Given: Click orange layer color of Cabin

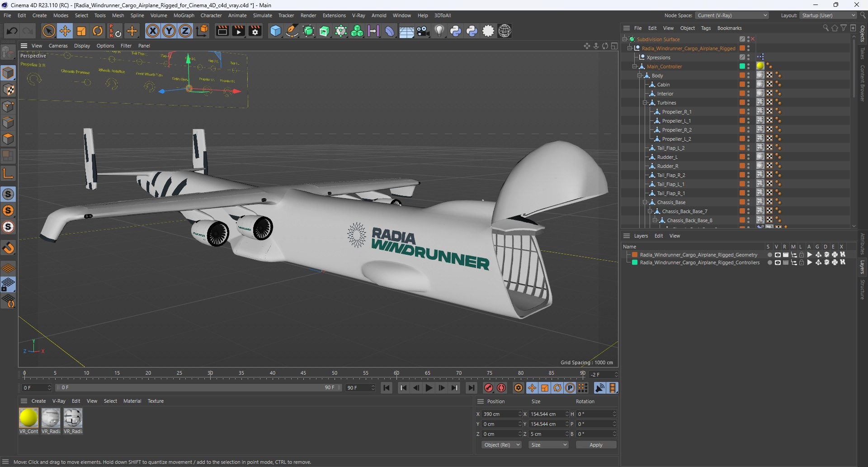Looking at the screenshot, I should [742, 85].
